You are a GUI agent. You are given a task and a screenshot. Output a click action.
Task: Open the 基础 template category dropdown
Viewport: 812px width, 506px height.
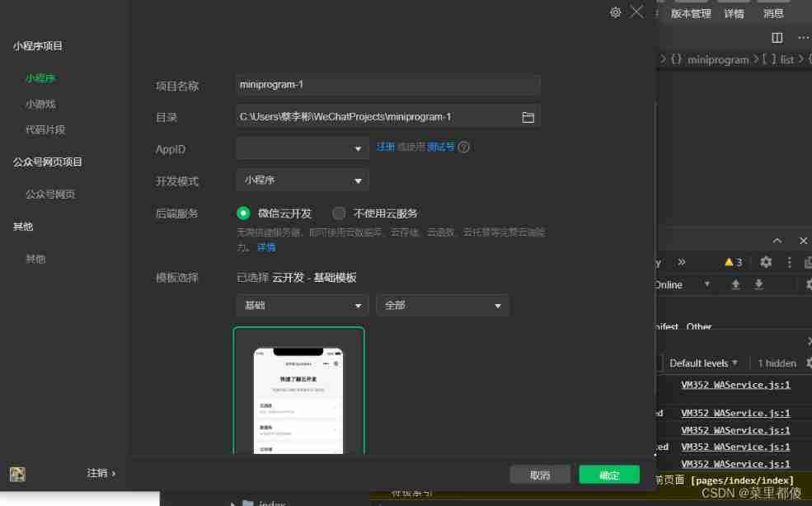302,306
